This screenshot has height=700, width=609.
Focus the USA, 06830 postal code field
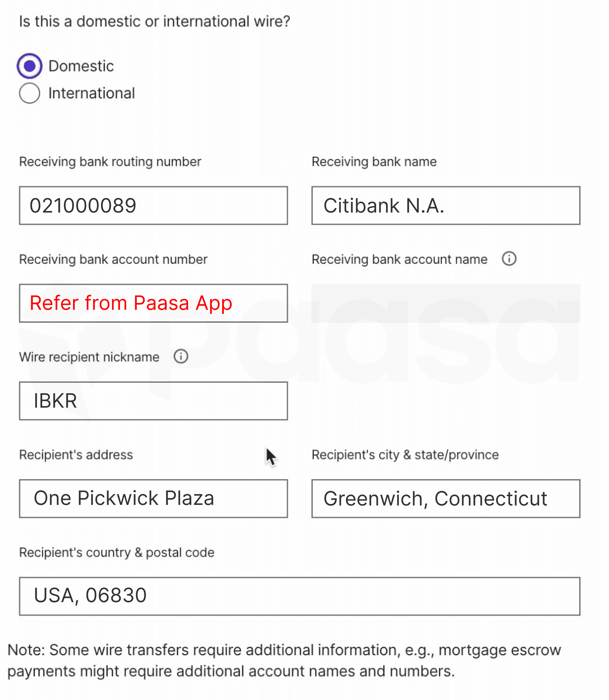tap(299, 596)
